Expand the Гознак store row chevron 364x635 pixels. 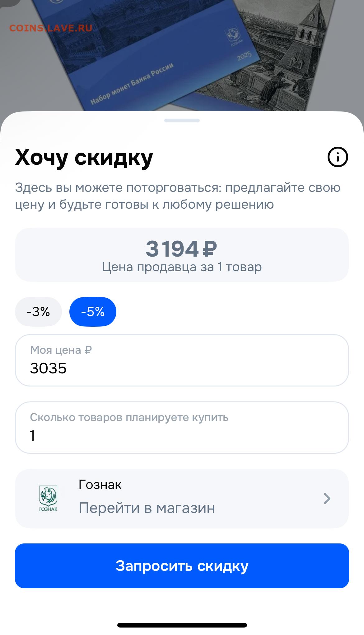[327, 498]
